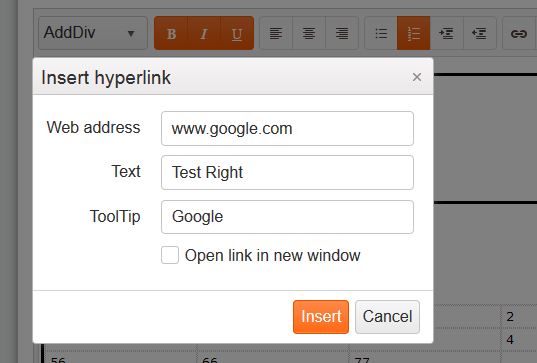Click the Insert button
Screen dimensions: 537x363
pyautogui.click(x=321, y=317)
